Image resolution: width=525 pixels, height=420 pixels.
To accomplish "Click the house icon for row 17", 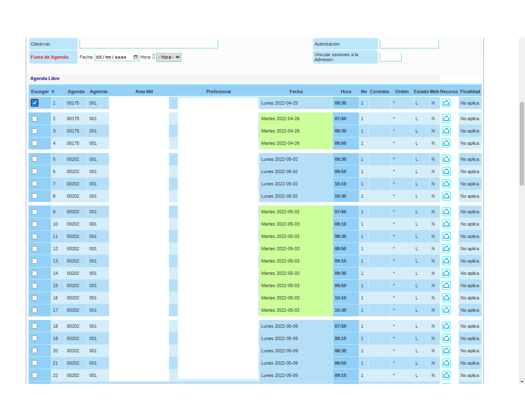I will [x=446, y=310].
